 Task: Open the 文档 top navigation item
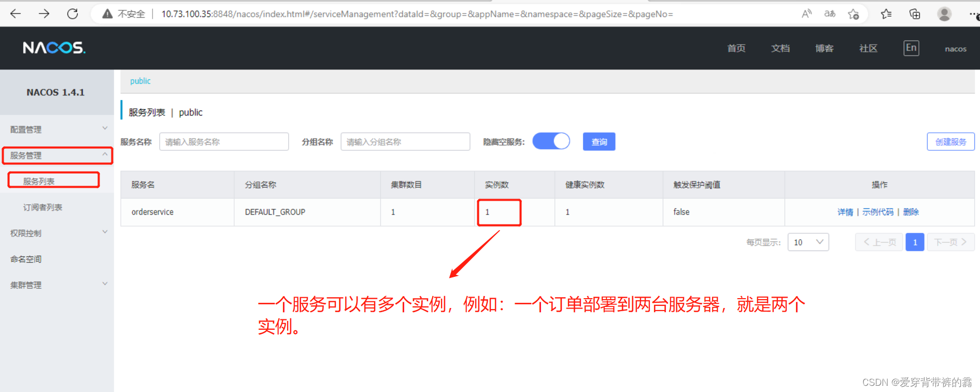click(x=780, y=48)
